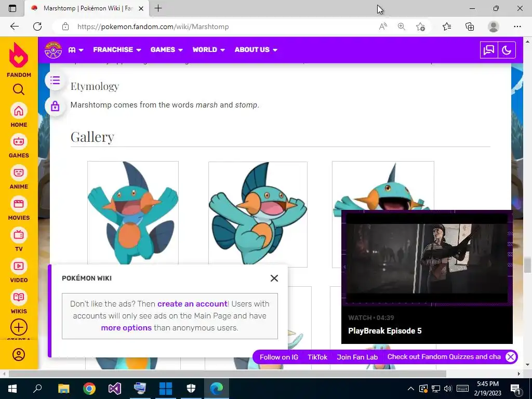This screenshot has height=399, width=532.
Task: Click the Pokémon Wiki logo
Action: (54, 50)
